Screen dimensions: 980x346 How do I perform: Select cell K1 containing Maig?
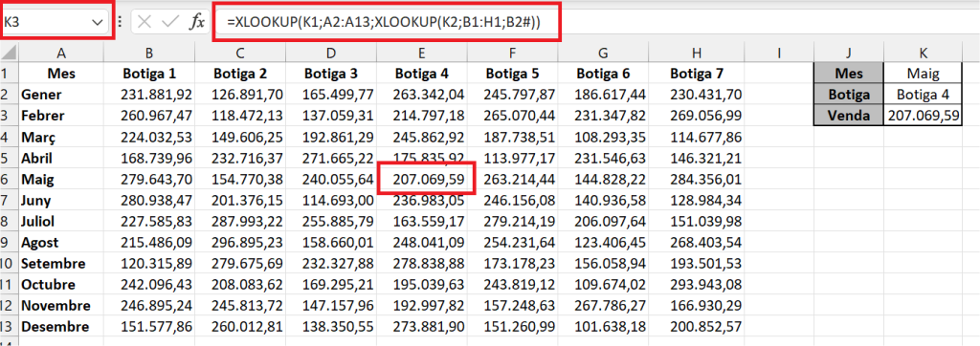(x=924, y=74)
